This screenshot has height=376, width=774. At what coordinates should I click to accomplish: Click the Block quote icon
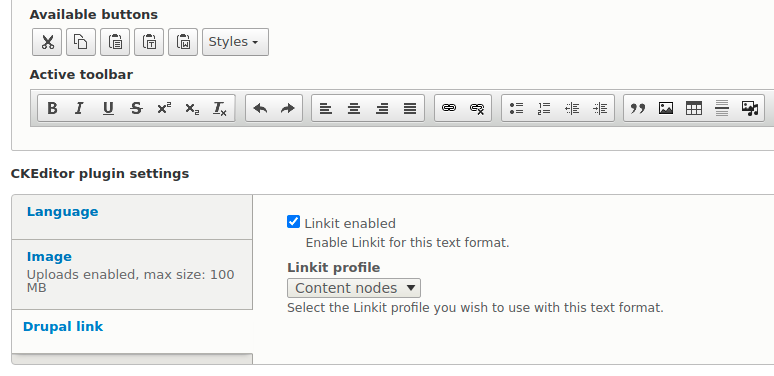(x=638, y=108)
